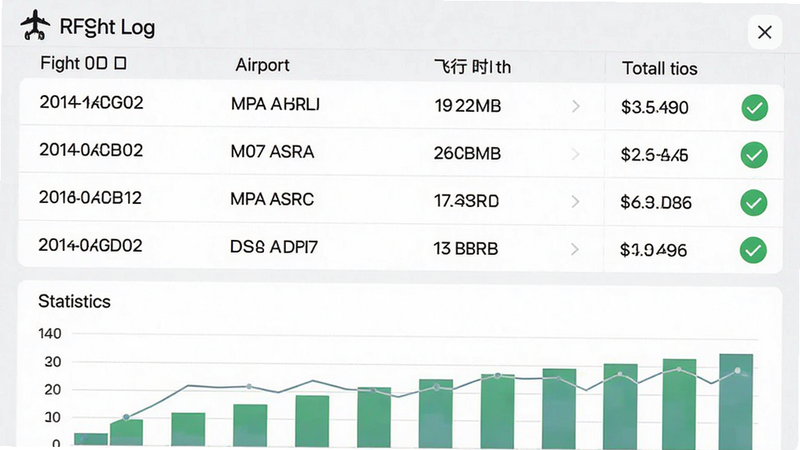The height and width of the screenshot is (450, 800).
Task: Click the $3.5.490 total
Action: tap(655, 108)
